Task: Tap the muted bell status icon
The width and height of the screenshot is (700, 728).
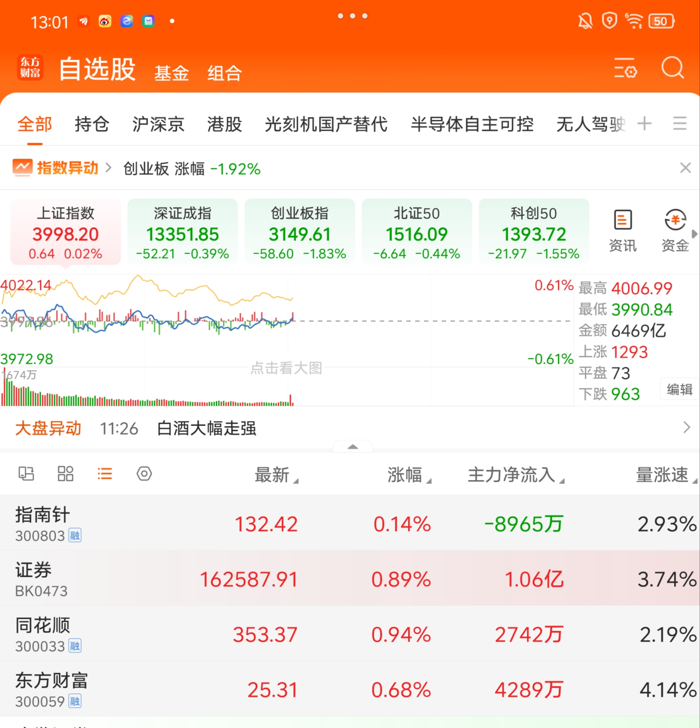Action: pos(586,21)
